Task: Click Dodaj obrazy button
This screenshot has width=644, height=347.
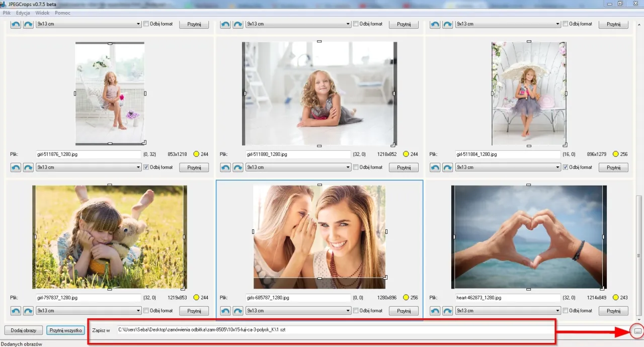Action: [x=23, y=330]
